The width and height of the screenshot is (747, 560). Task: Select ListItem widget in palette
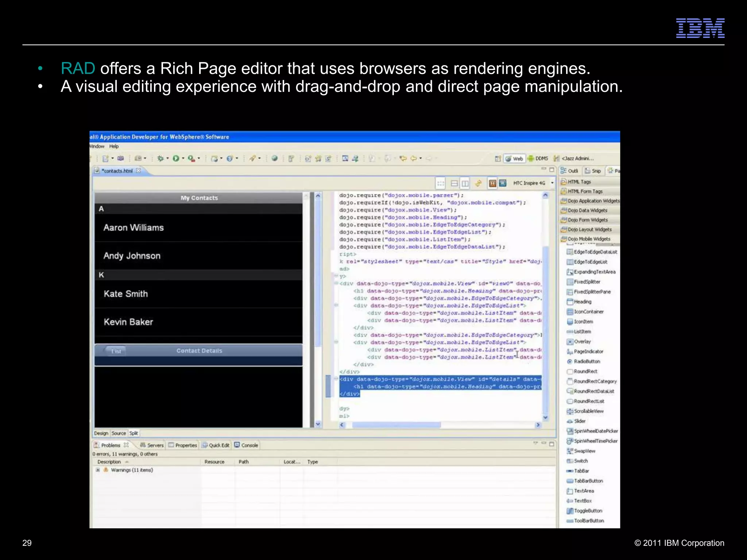tap(578, 331)
